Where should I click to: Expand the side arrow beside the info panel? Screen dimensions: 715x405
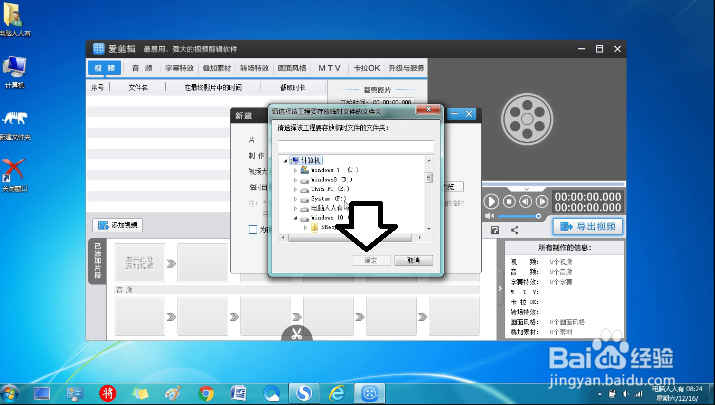tap(500, 288)
